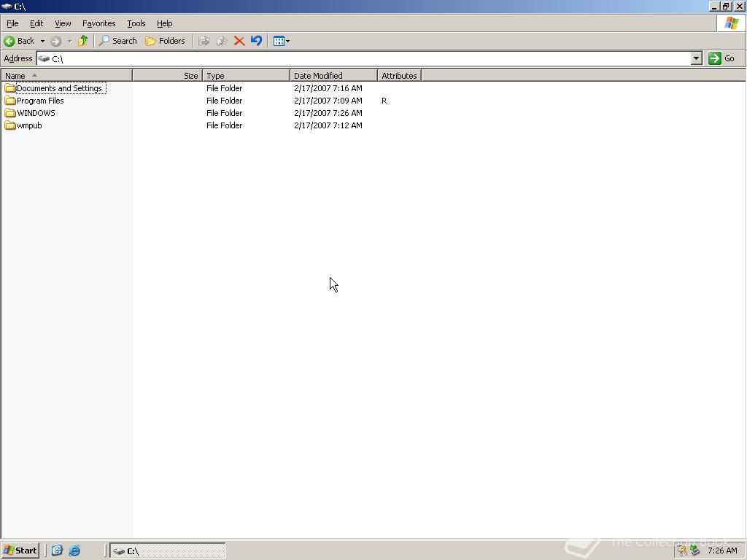Click the 'Program Files' name text

(x=40, y=101)
